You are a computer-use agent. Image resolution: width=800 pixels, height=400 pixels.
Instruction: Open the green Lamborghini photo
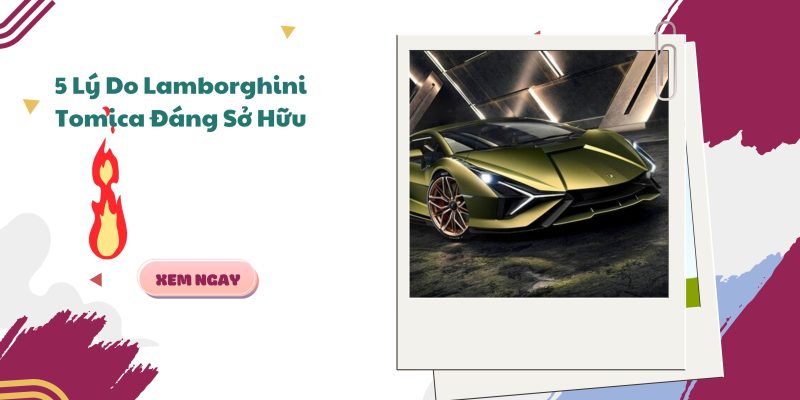tap(539, 173)
